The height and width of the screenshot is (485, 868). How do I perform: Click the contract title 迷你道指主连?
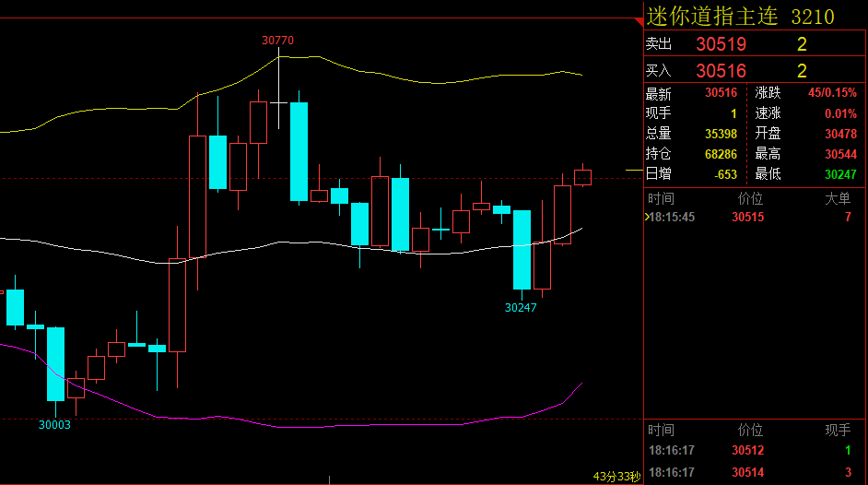[712, 17]
